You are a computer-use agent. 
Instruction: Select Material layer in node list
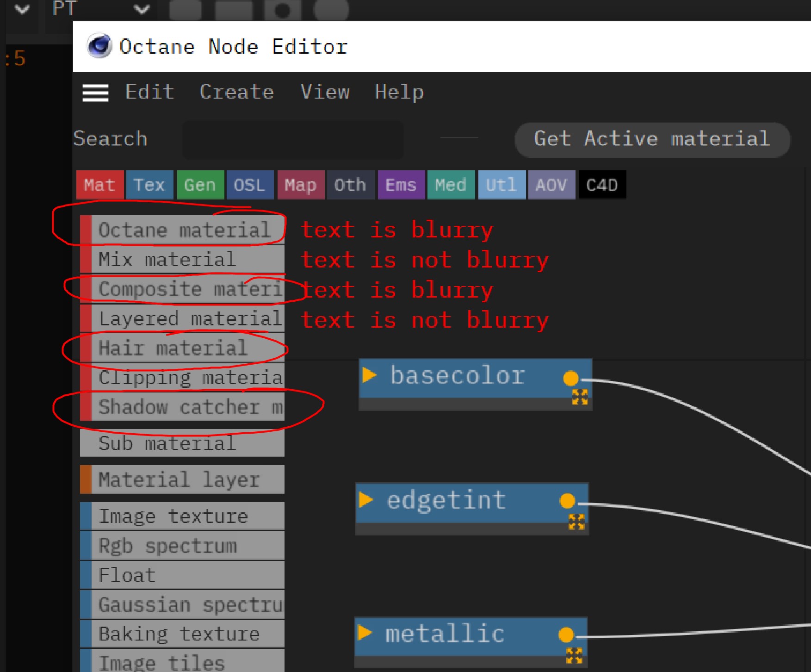click(x=182, y=479)
